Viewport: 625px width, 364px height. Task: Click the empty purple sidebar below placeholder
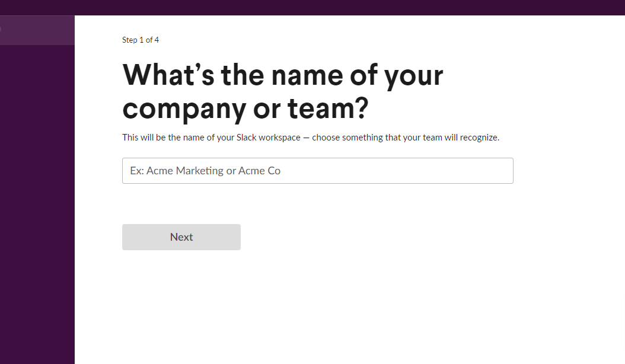(37, 202)
